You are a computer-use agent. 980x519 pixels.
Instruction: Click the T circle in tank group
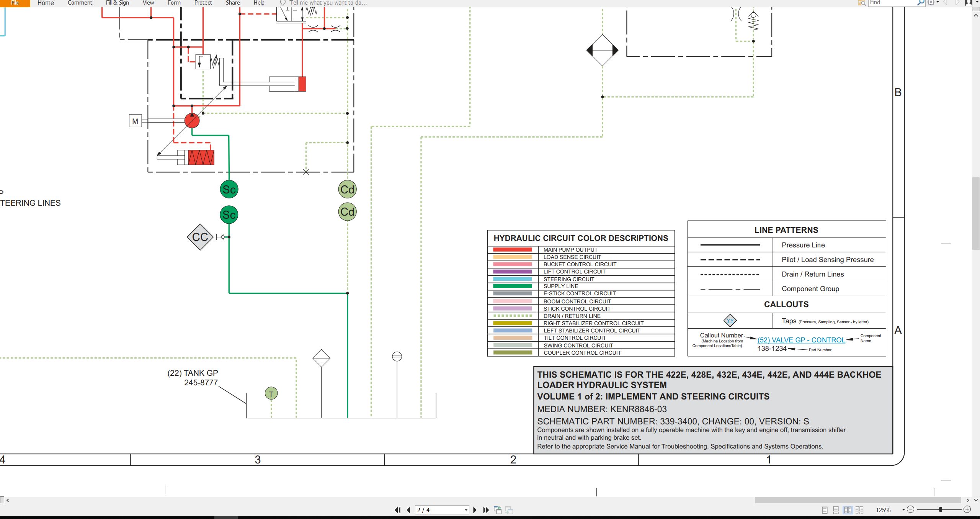271,393
